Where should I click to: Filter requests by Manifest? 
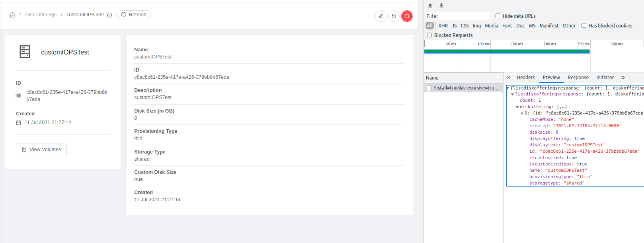[x=549, y=25]
